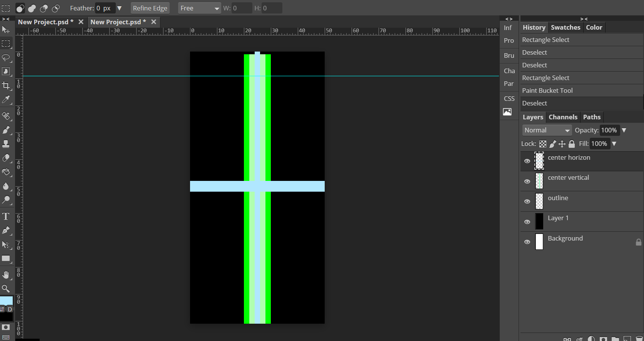644x341 pixels.
Task: Open the Opacity slider dropdown arrow
Action: pos(624,130)
